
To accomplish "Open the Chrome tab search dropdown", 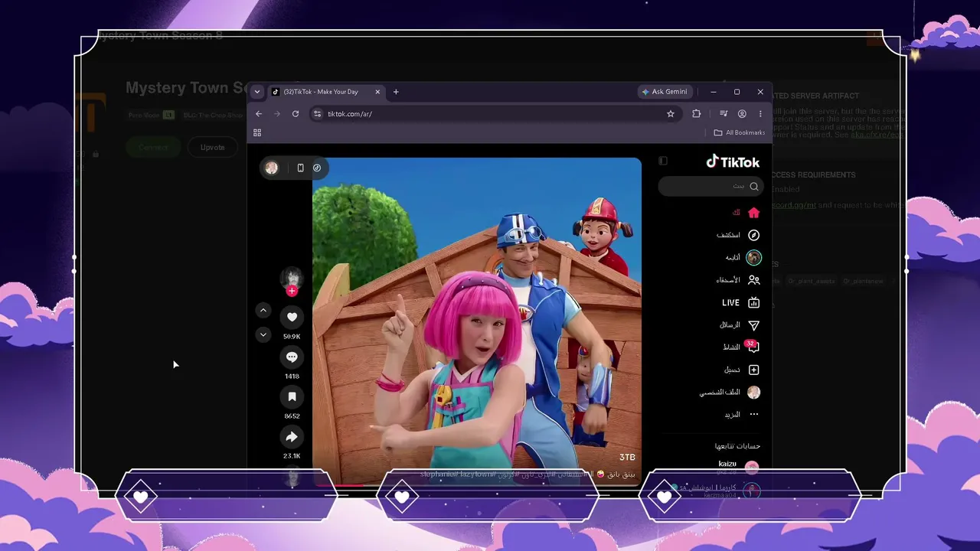I will (x=257, y=92).
